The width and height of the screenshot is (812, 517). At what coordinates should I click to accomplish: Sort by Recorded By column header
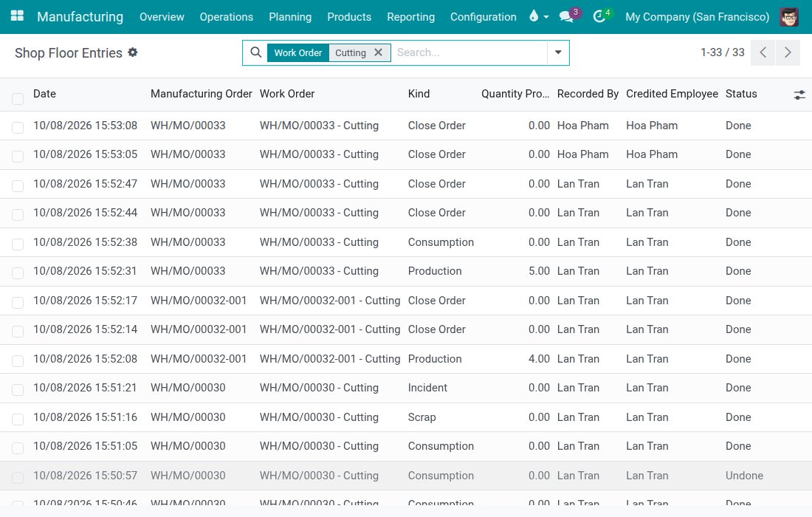[x=588, y=94]
